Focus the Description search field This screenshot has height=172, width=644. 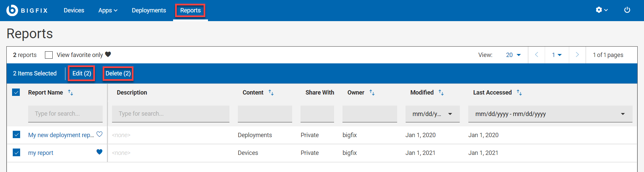(x=170, y=114)
